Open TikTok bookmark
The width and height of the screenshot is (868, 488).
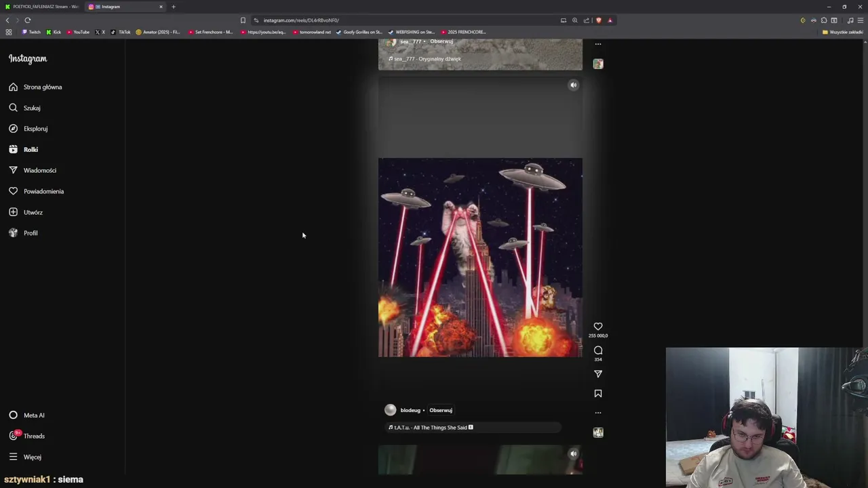(121, 32)
